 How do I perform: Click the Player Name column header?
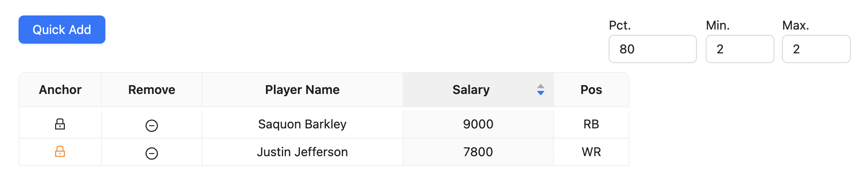[302, 90]
